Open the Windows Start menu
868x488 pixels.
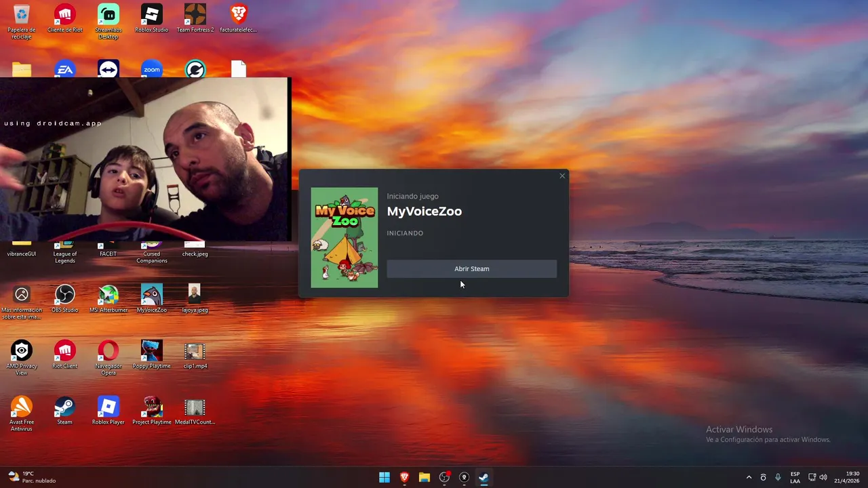tap(384, 477)
